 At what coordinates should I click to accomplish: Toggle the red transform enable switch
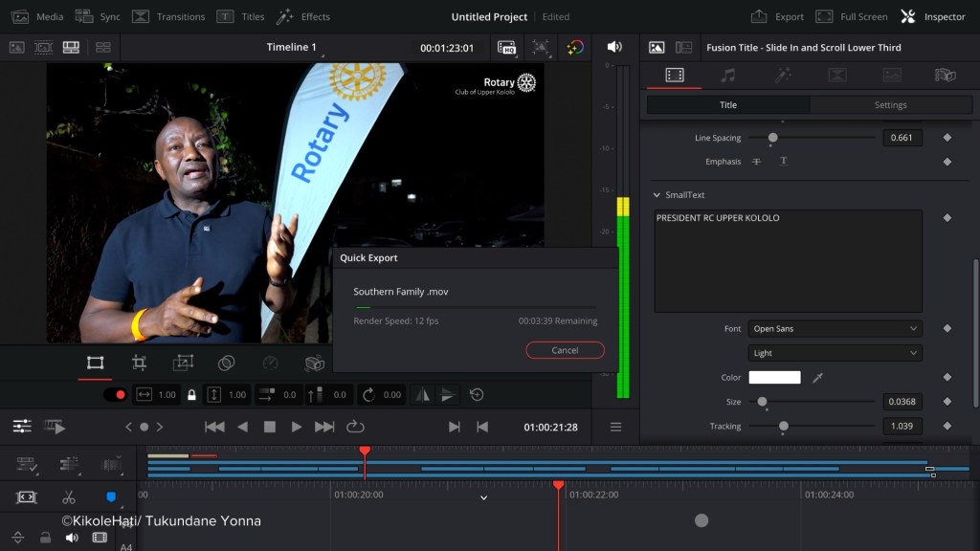tap(115, 394)
